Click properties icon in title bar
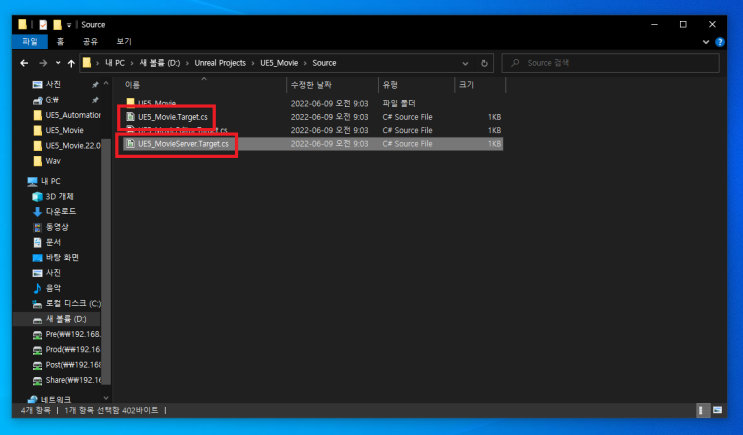743x435 pixels. coord(43,25)
